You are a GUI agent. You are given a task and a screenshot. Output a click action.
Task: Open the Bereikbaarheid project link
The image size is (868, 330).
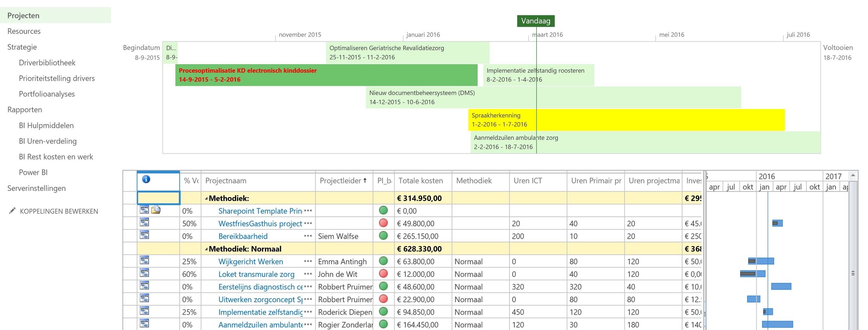[x=243, y=236]
